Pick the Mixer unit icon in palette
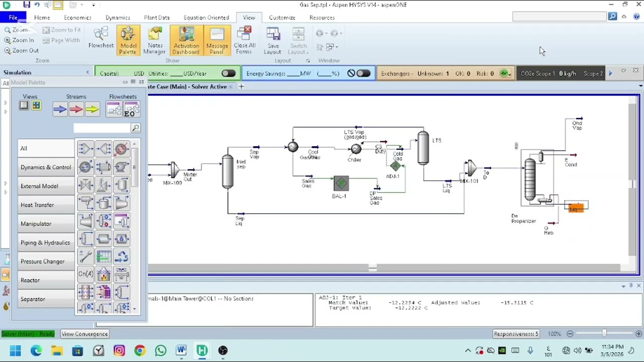This screenshot has height=362, width=644. coord(86,149)
